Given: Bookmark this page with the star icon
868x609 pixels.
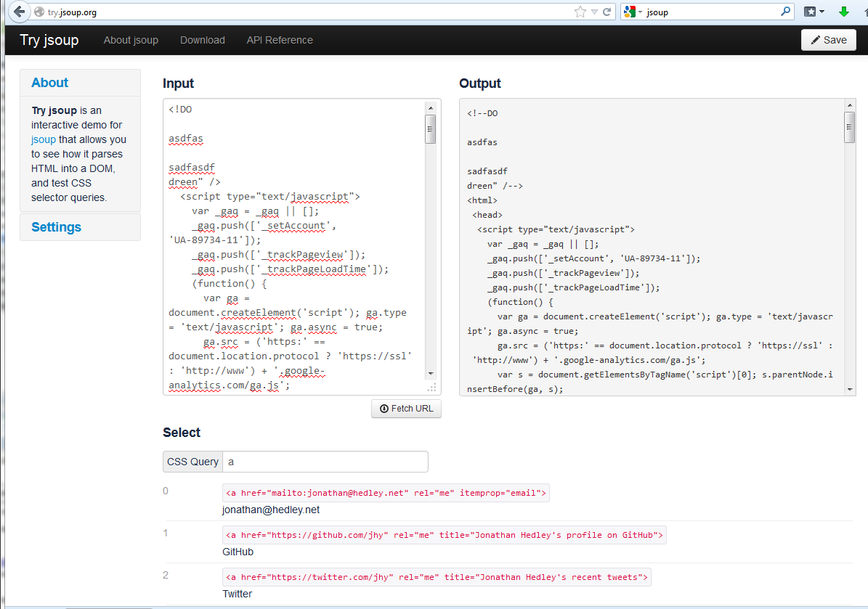Looking at the screenshot, I should coord(580,12).
